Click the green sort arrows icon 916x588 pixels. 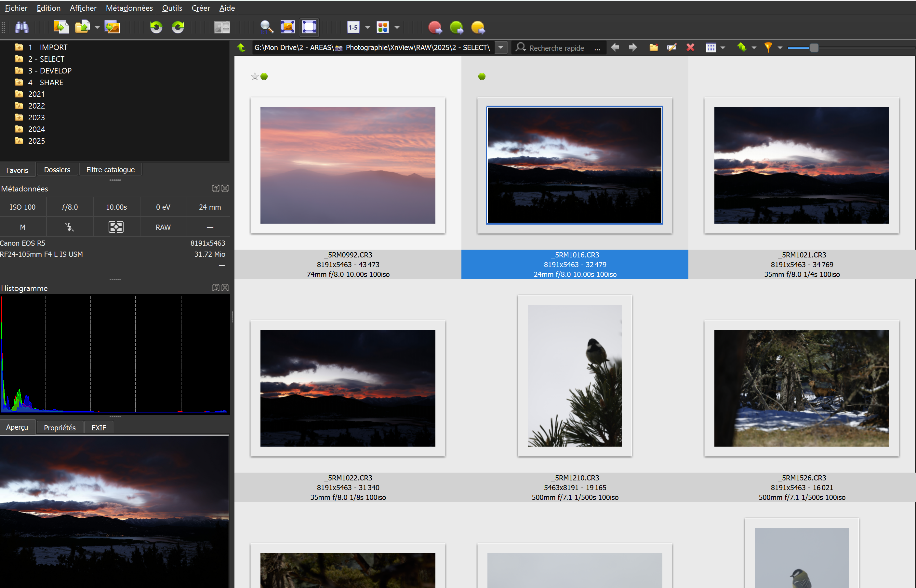click(x=742, y=48)
